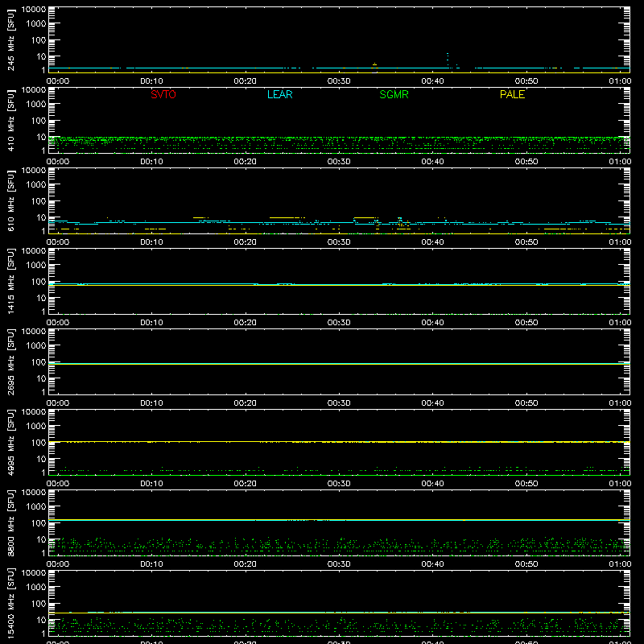Screen dimensions: 644x644
Task: Click the 1000 tick on the 410 MHz plot
Action: pyautogui.click(x=36, y=105)
